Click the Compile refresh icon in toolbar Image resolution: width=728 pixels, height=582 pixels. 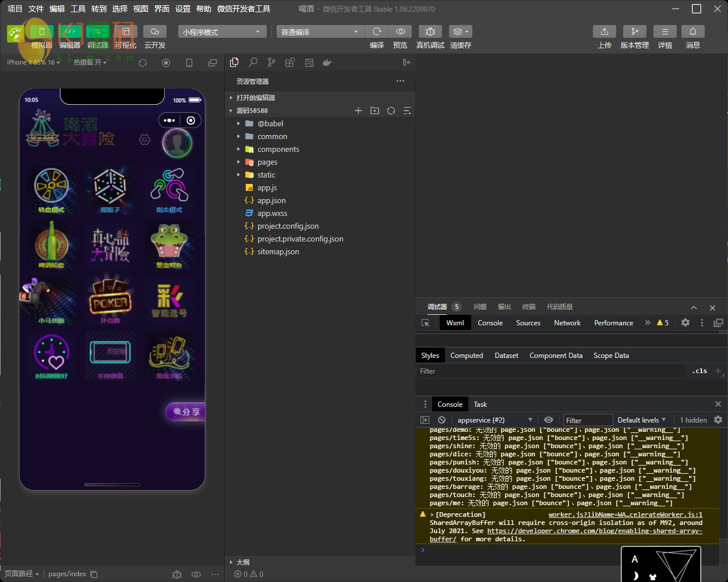[377, 31]
